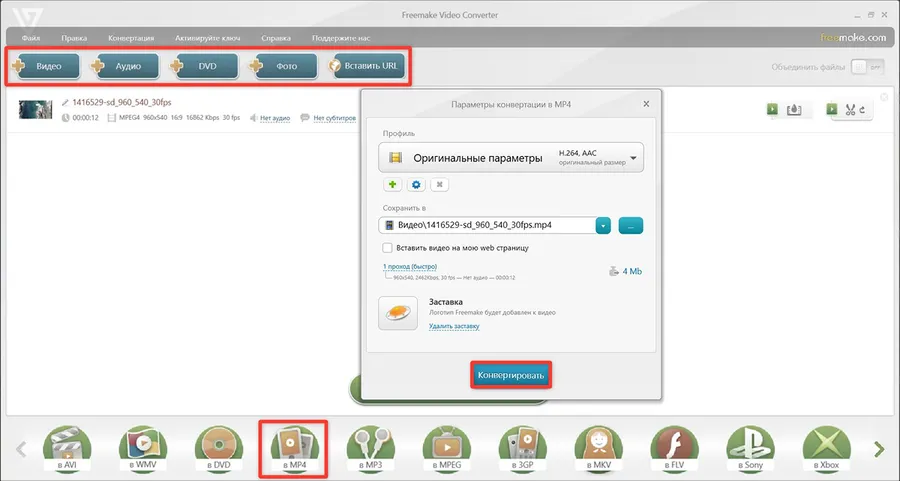Click the video thumbnail in the list

pyautogui.click(x=36, y=110)
